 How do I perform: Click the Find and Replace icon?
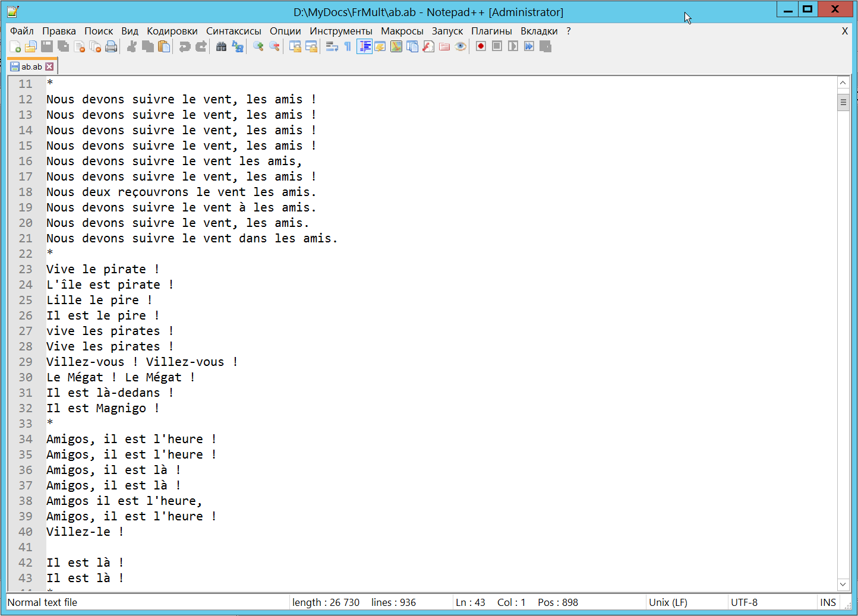[x=238, y=47]
